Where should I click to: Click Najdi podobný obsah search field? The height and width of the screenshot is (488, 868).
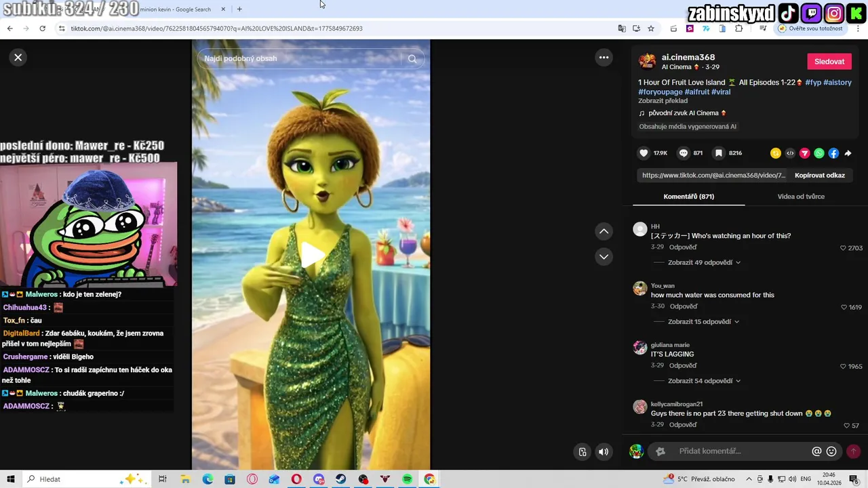302,58
